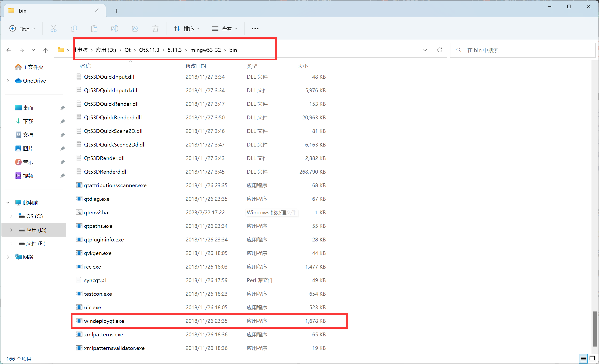Open qvkgen.exe application

tap(98, 253)
